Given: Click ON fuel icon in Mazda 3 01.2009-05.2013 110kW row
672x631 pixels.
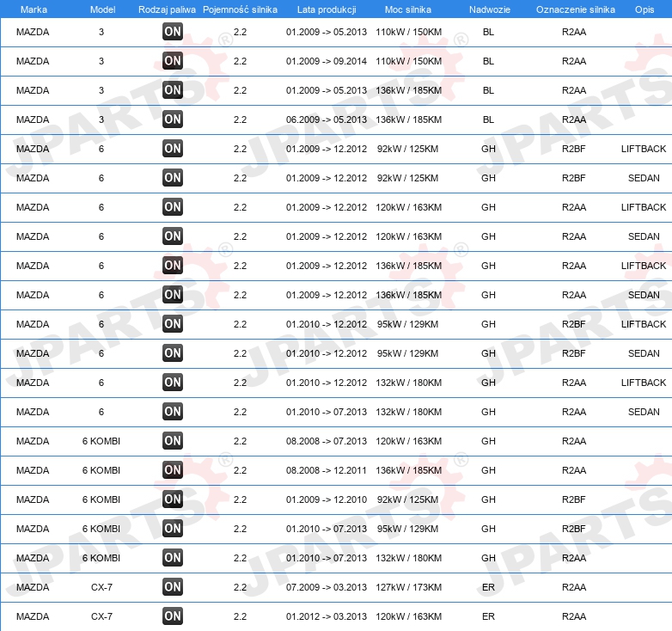Looking at the screenshot, I should pos(173,32).
